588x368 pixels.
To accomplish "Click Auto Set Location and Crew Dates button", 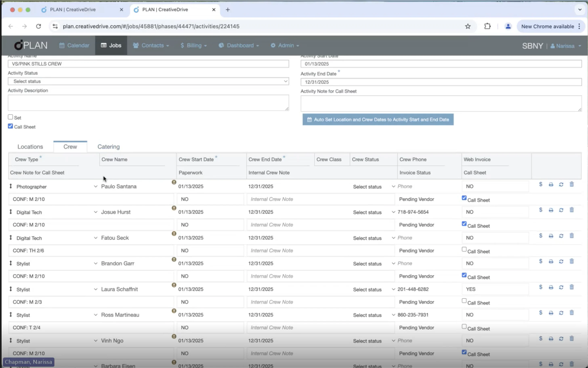I will pyautogui.click(x=378, y=120).
